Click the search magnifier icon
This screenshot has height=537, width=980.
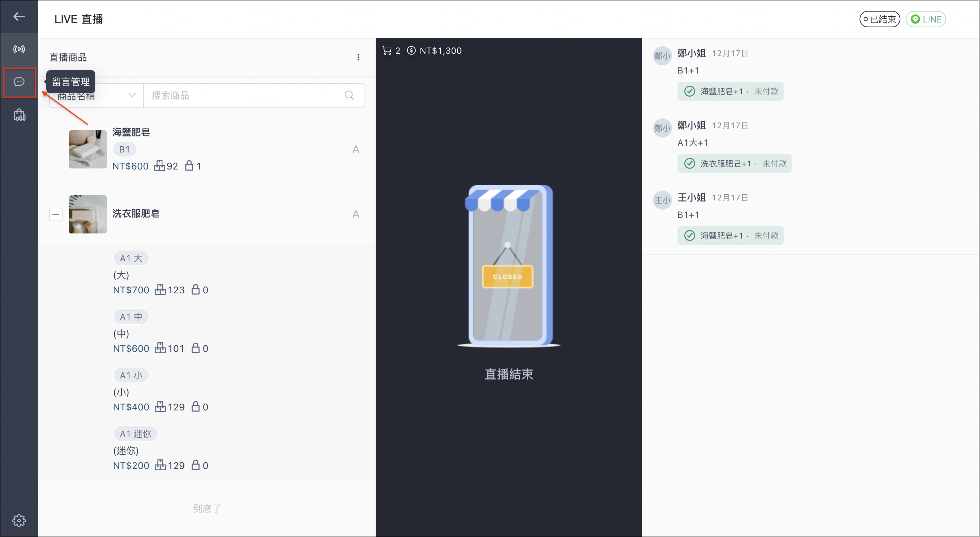(349, 95)
